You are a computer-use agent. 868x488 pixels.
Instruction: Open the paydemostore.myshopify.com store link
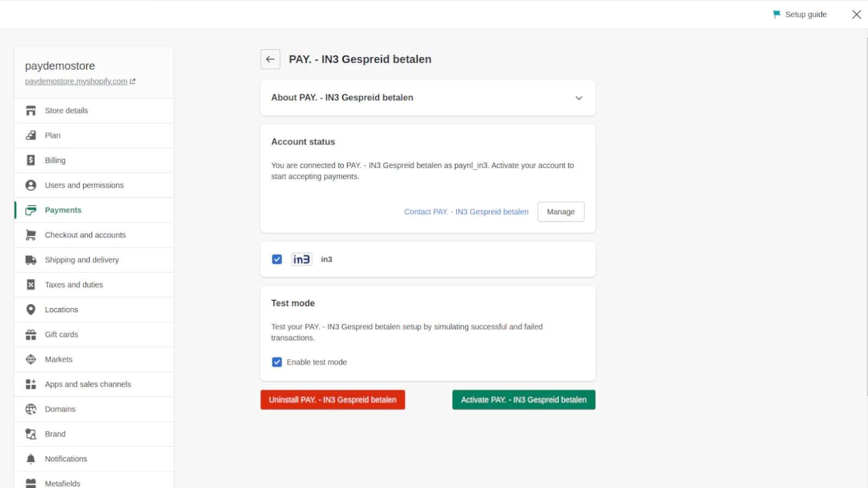click(x=76, y=81)
